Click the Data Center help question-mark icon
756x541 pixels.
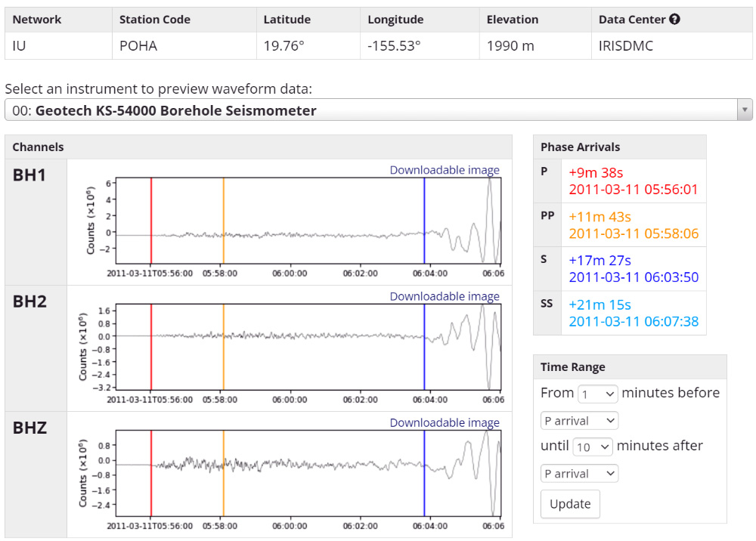675,20
